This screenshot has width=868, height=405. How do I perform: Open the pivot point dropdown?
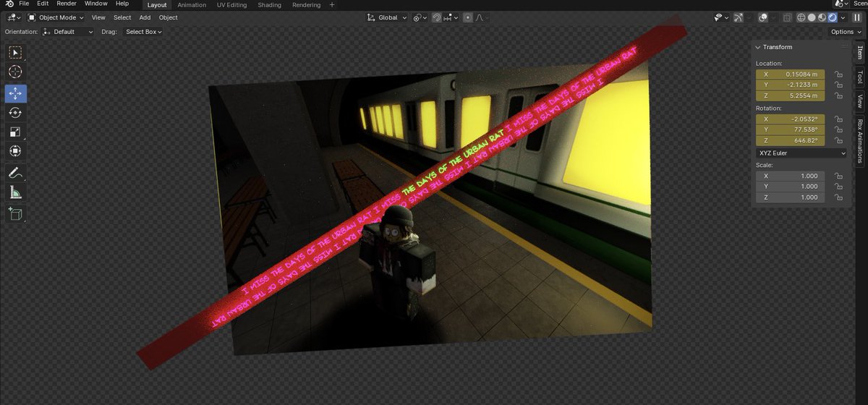point(420,17)
